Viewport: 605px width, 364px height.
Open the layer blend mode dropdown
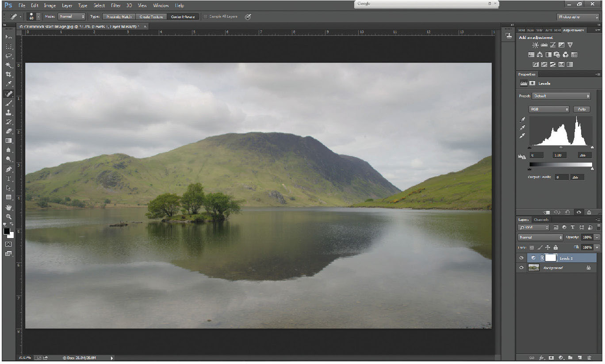pyautogui.click(x=540, y=237)
